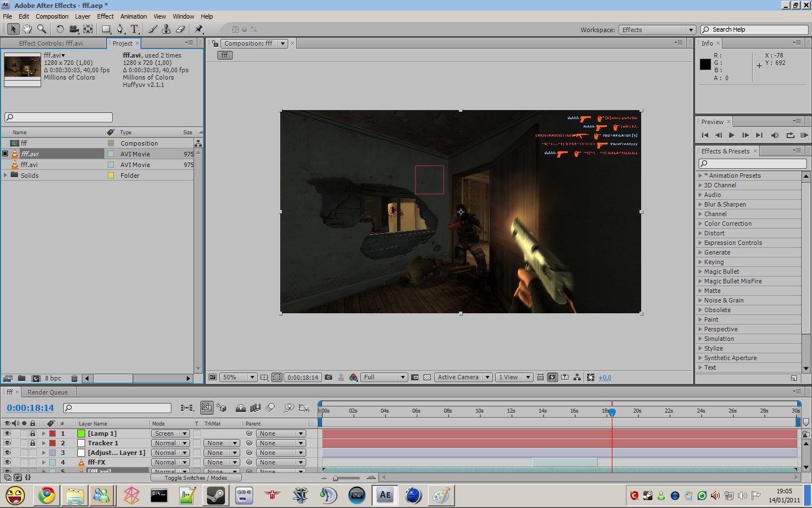Select the Horizontal Type tool
Screen dimensions: 812x508
point(134,29)
